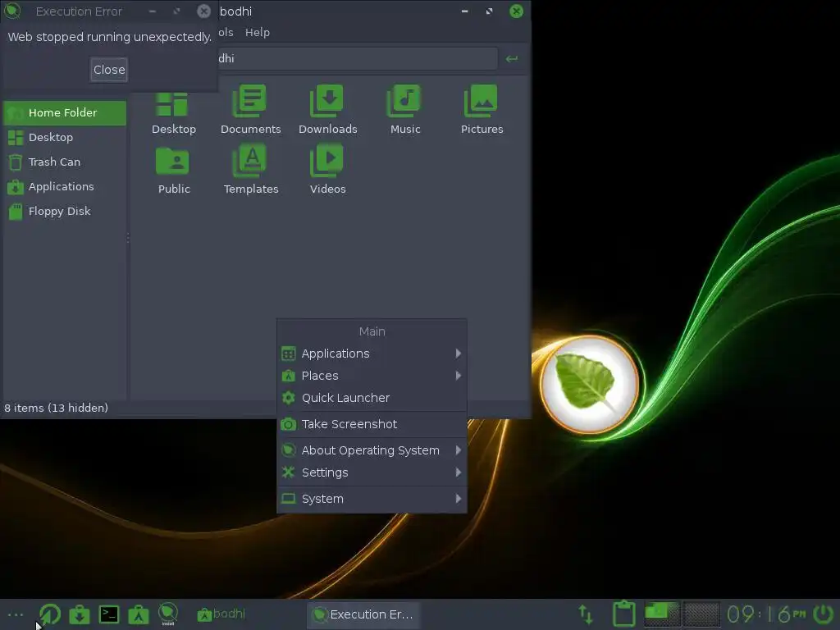Viewport: 840px width, 630px height.
Task: Expand arrow next to Places menu entry
Action: [458, 376]
